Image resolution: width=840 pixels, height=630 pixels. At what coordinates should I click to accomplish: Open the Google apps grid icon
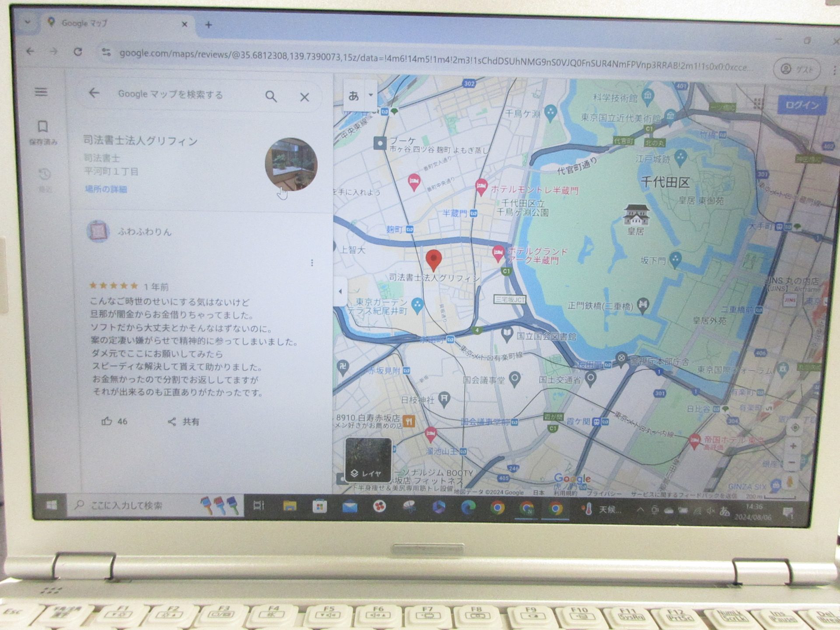759,104
